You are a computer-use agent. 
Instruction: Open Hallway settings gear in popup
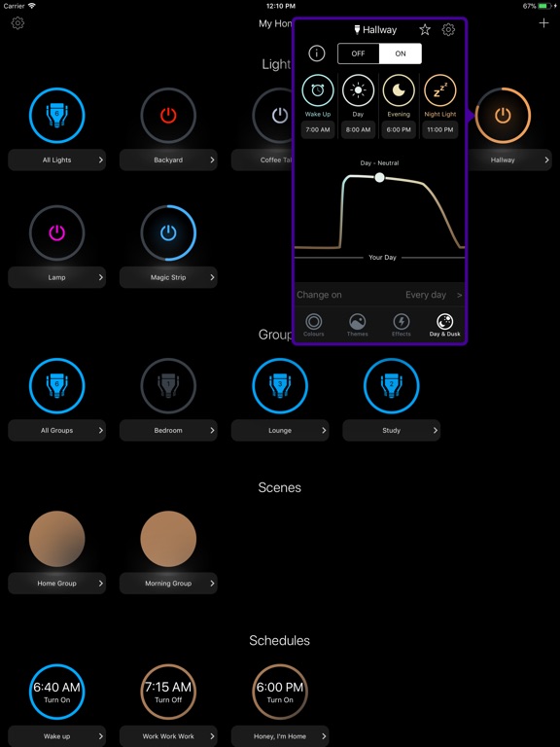[448, 29]
